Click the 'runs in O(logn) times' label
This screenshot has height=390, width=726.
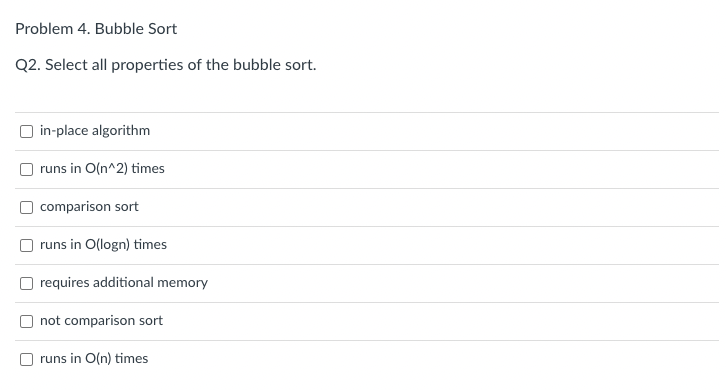coord(103,245)
